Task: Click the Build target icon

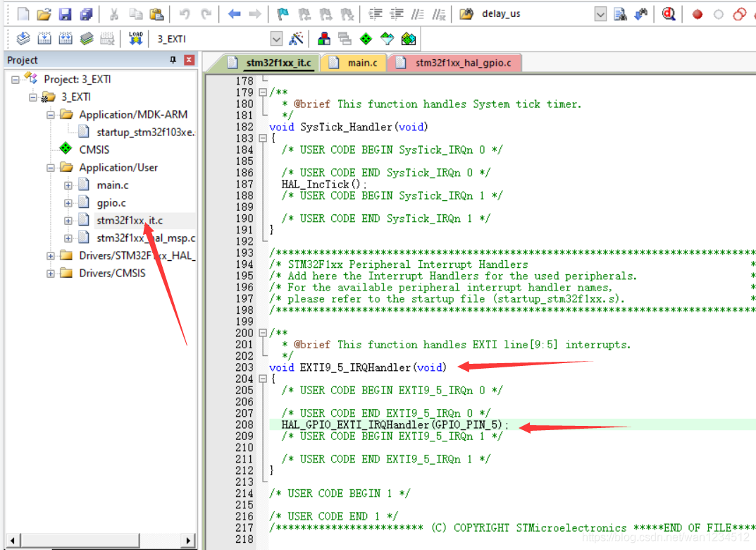Action: click(44, 39)
